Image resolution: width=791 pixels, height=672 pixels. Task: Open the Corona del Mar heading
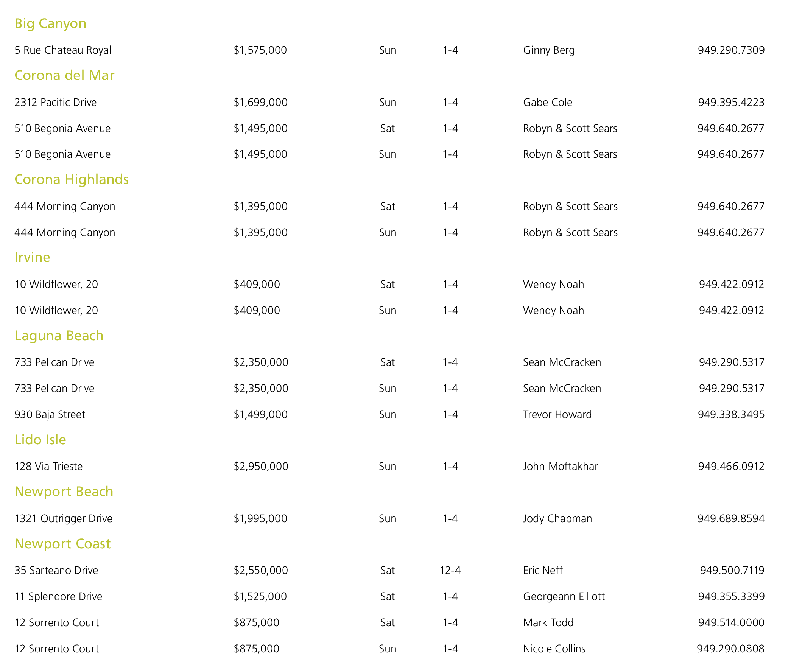(64, 75)
